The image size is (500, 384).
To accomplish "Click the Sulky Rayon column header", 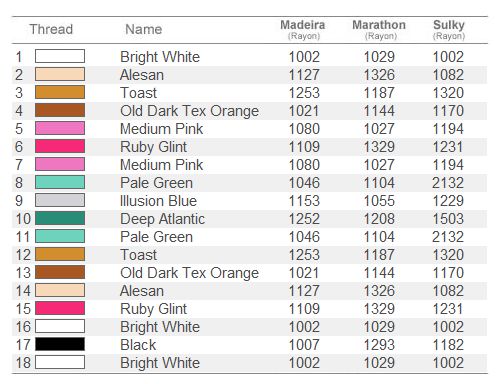I will 449,30.
